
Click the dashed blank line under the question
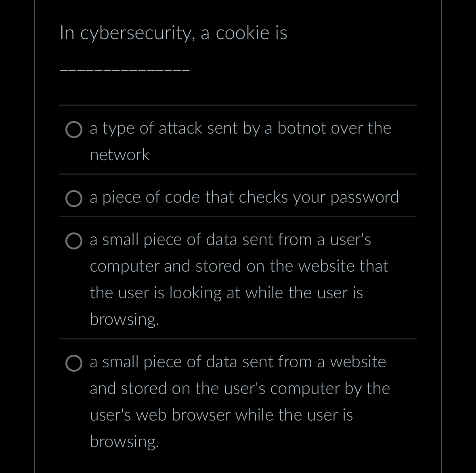124,69
